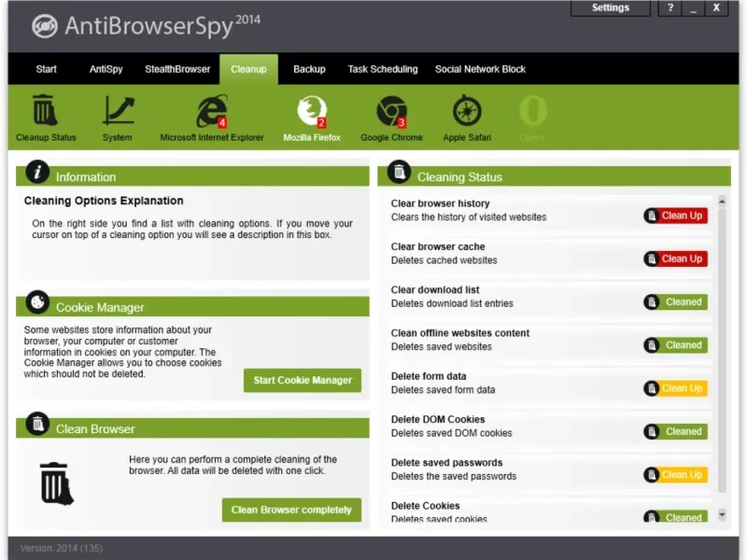Click the Cleaning Status scrollbar thumb

click(x=722, y=350)
